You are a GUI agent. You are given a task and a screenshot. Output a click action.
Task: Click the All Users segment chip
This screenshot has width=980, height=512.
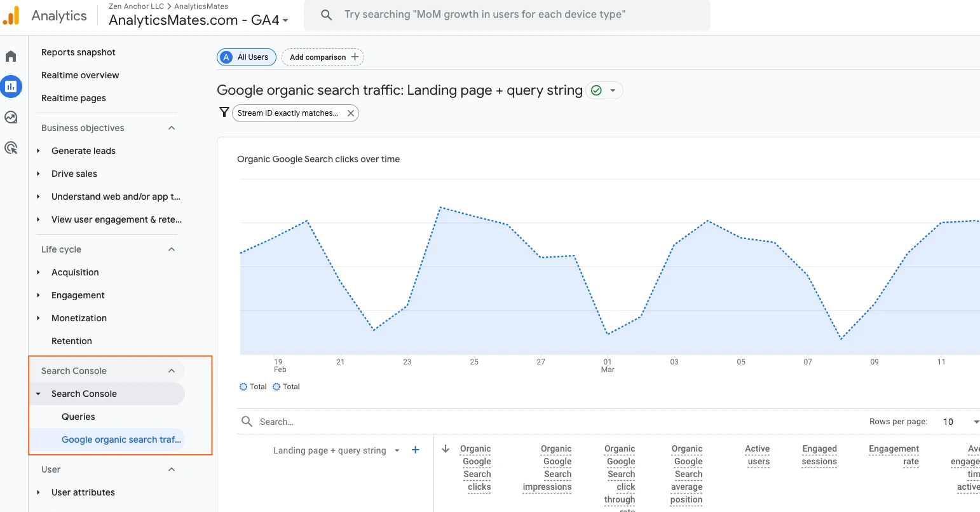[247, 57]
